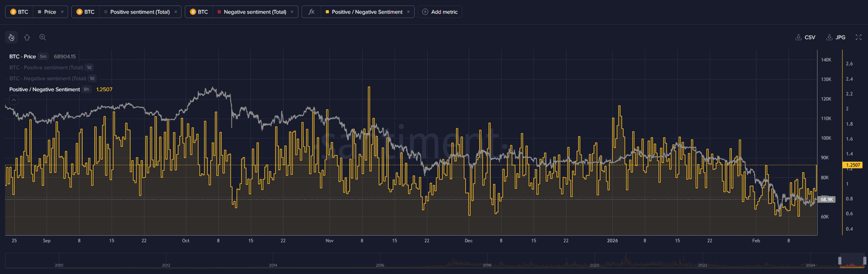Collapse the chart legend with chevron

coord(14,100)
